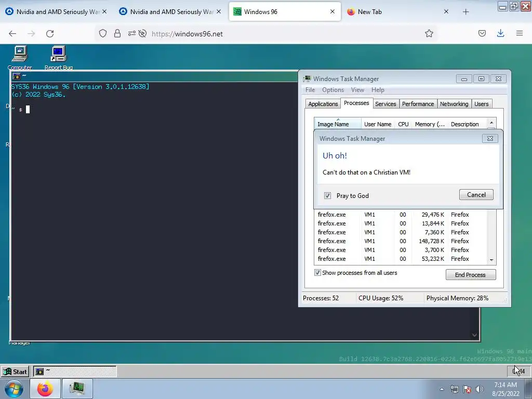Image resolution: width=532 pixels, height=399 pixels.
Task: Sort by Image Name column header
Action: pos(338,124)
